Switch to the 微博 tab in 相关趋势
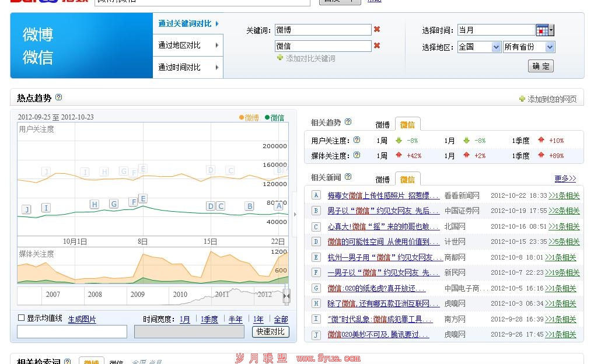The height and width of the screenshot is (364, 594). pos(382,125)
